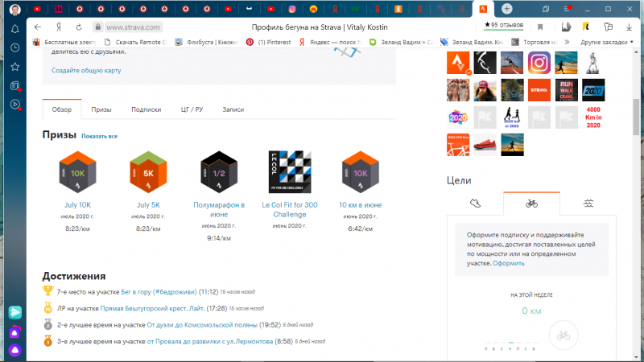Open the bicycle Ride club thumbnail

coord(458,145)
